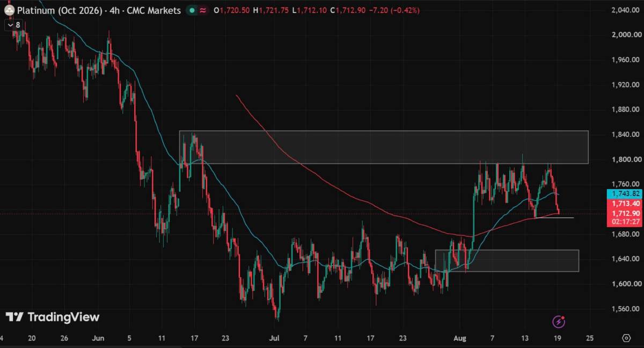This screenshot has height=348, width=644.
Task: Click the Jul label on the time axis
Action: pyautogui.click(x=275, y=338)
